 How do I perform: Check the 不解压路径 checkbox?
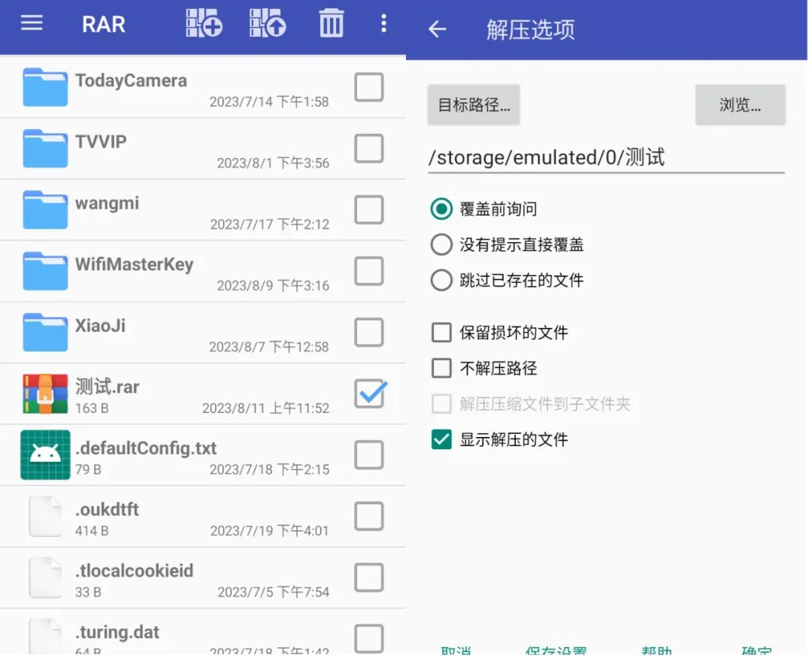[441, 369]
